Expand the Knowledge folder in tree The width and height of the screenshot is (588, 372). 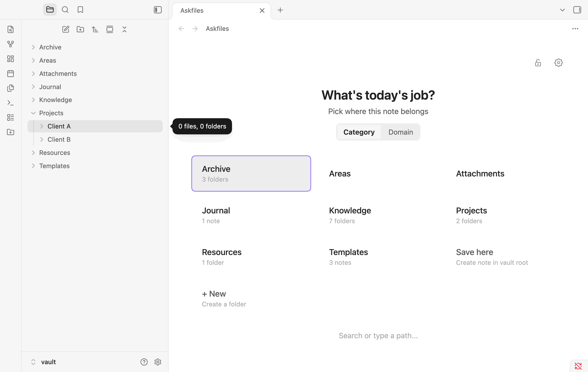coord(33,100)
